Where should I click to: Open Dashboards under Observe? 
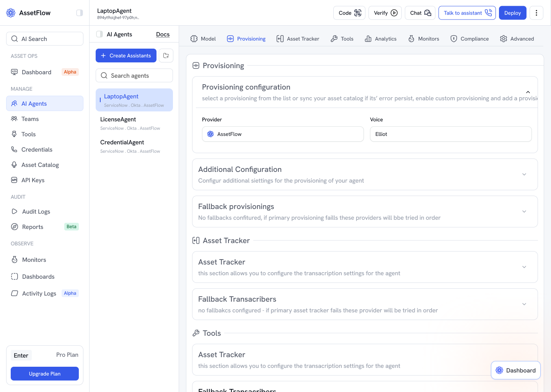[45, 277]
